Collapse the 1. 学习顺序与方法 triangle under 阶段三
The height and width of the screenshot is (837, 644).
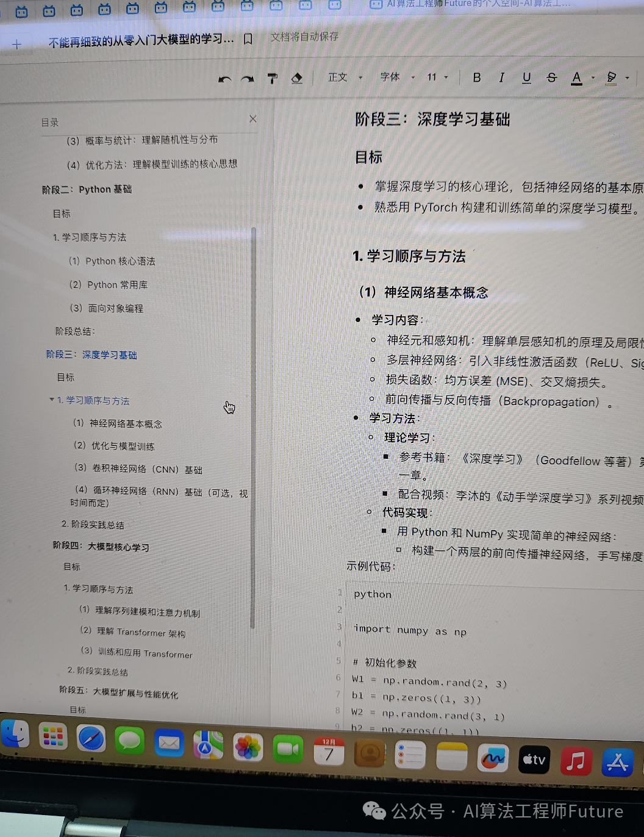click(x=52, y=400)
